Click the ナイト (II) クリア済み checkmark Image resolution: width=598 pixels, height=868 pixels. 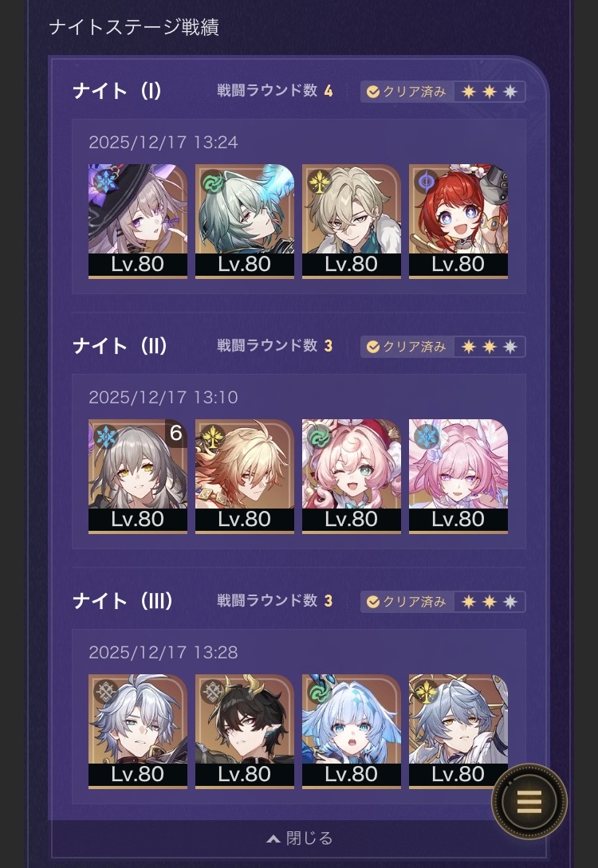[x=372, y=347]
